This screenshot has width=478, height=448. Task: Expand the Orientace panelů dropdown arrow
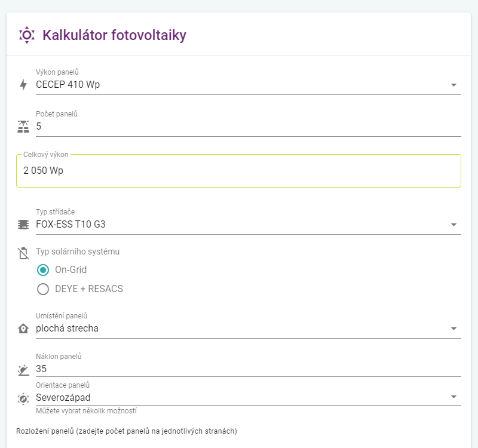[x=454, y=397]
